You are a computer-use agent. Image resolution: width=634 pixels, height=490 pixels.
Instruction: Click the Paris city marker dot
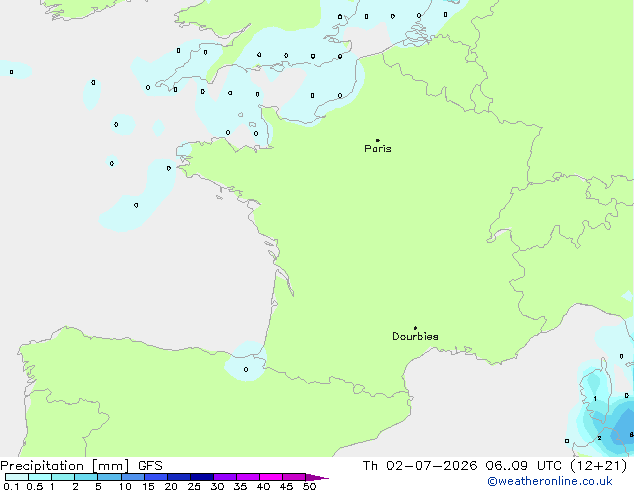tap(378, 140)
